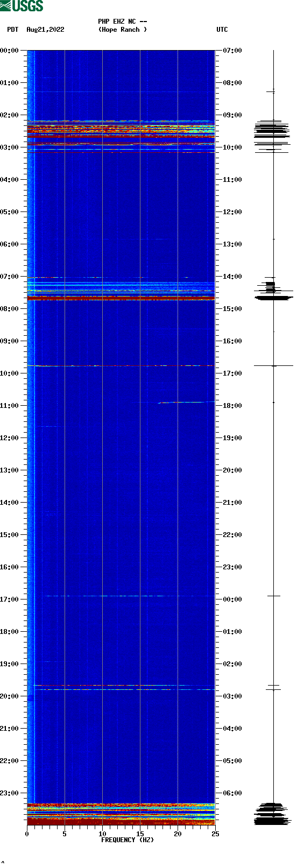Click the 15 Hz frequency tick label
Screen dimensions: 297x868
pyautogui.click(x=140, y=834)
